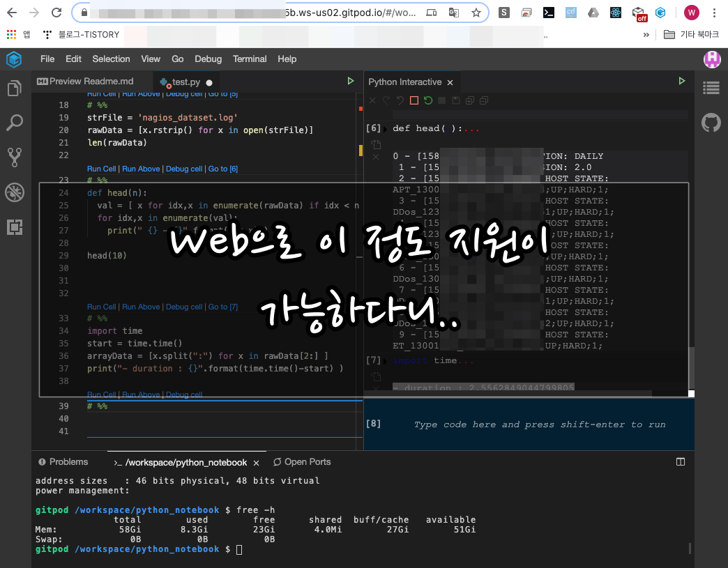Open the View menu
The image size is (728, 568).
[x=151, y=59]
